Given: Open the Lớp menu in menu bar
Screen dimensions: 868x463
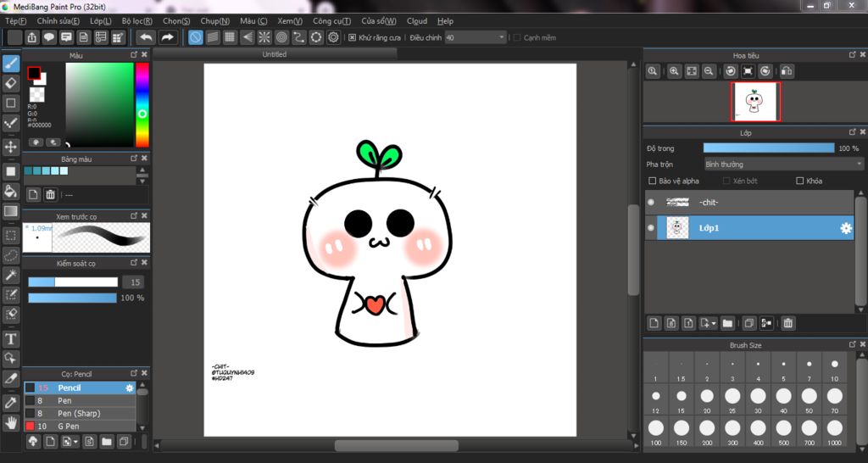Looking at the screenshot, I should point(101,21).
